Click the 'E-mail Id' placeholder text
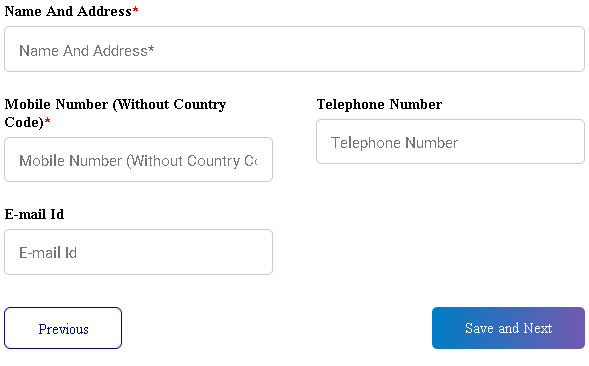 tap(48, 253)
